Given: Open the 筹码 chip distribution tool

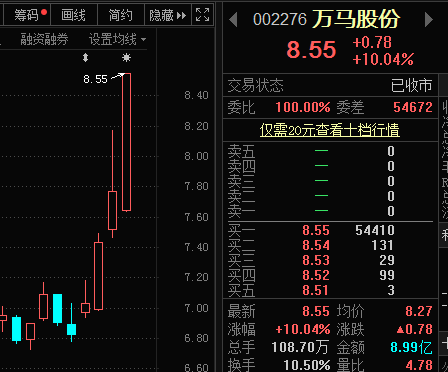Looking at the screenshot, I should tap(27, 15).
